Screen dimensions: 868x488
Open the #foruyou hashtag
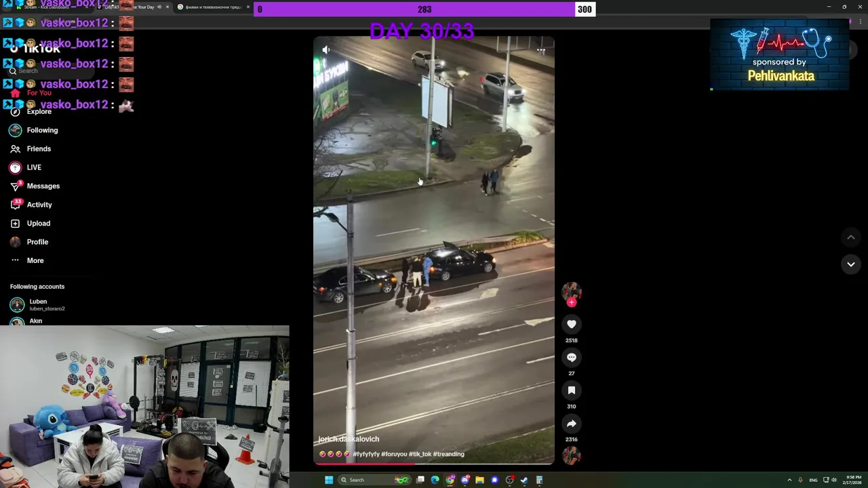[394, 454]
